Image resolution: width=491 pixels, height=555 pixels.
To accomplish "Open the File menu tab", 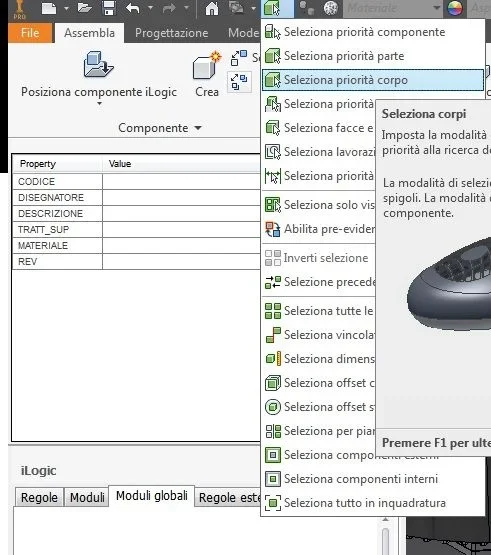I will pyautogui.click(x=30, y=33).
